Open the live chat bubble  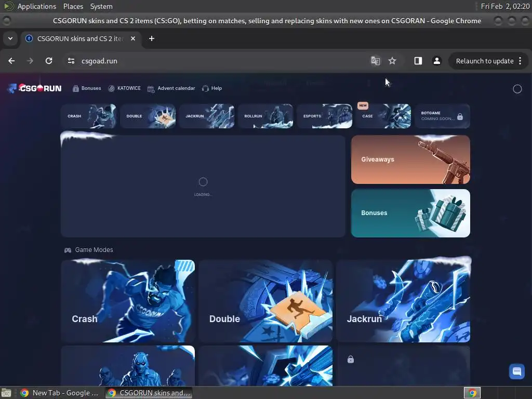pos(517,371)
